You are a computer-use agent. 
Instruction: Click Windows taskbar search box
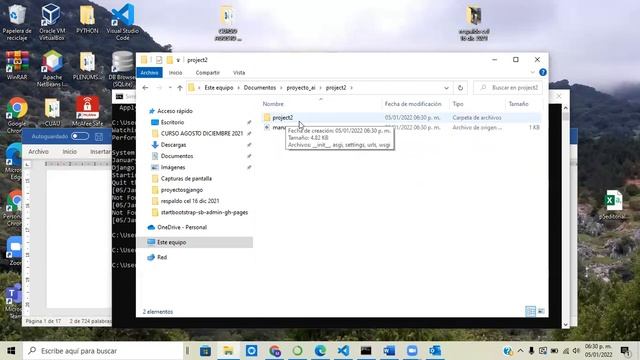103,351
